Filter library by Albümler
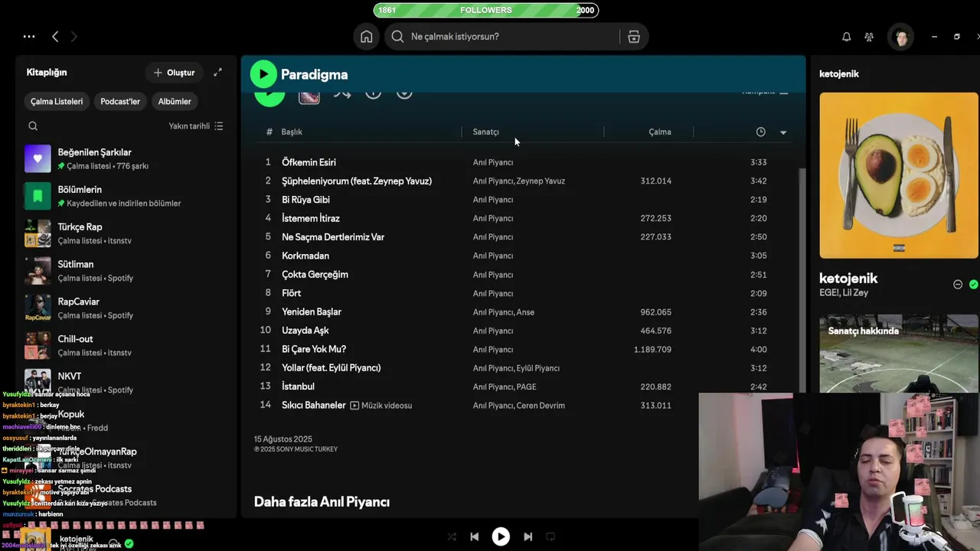This screenshot has width=980, height=551. pyautogui.click(x=175, y=101)
